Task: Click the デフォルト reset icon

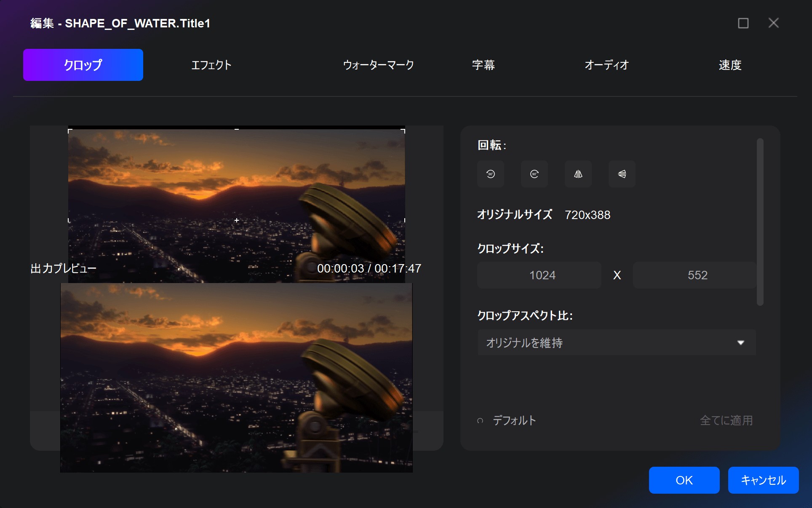Action: click(x=480, y=420)
